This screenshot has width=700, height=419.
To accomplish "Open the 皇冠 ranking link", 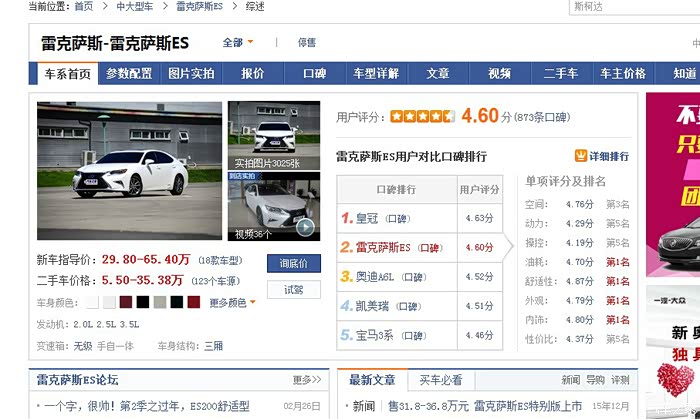I will pyautogui.click(x=367, y=219).
